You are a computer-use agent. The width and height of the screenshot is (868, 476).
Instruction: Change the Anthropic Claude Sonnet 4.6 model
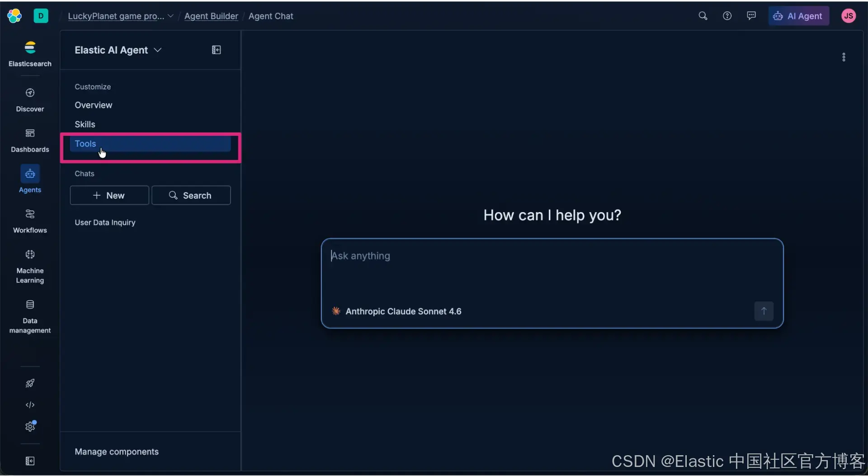(x=396, y=311)
